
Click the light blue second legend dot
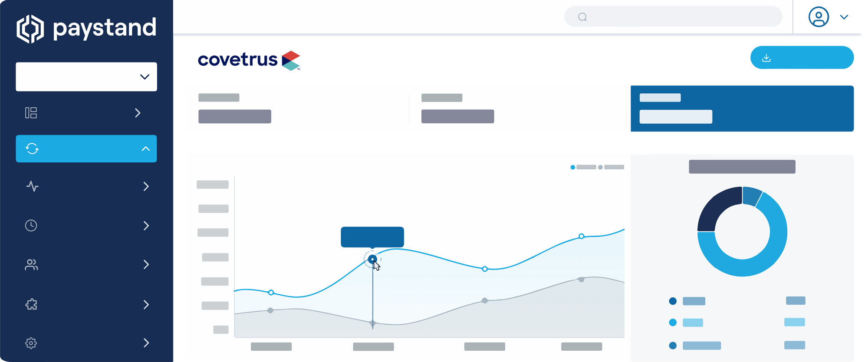coord(673,322)
